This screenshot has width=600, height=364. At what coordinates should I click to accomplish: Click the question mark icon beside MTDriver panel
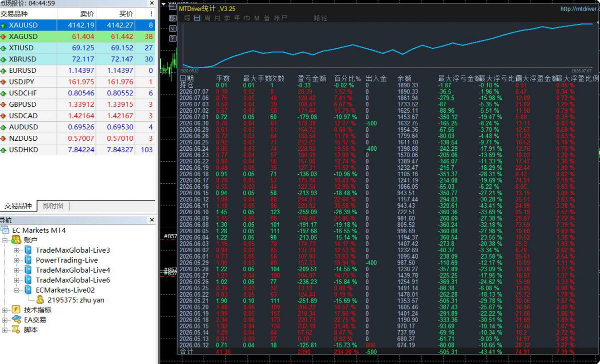point(172,38)
